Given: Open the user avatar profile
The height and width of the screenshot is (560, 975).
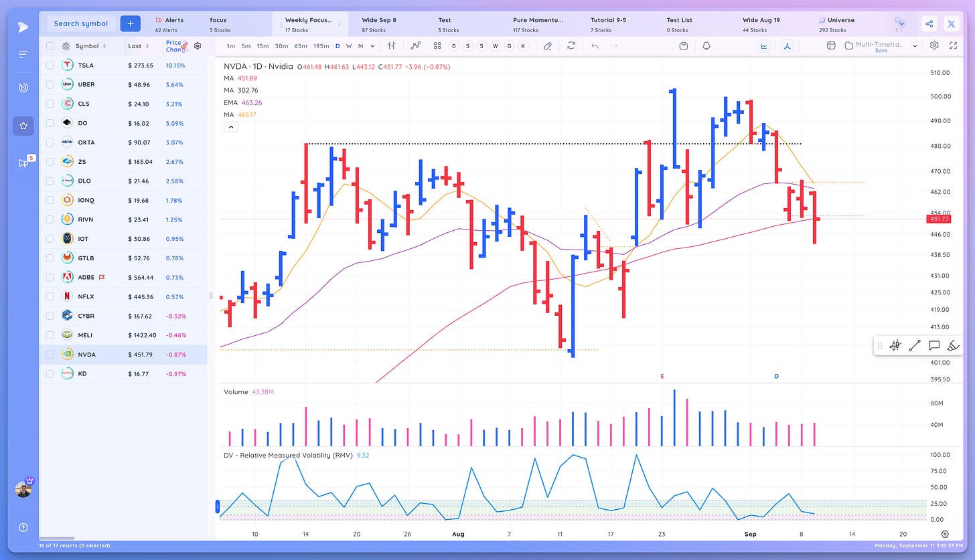Looking at the screenshot, I should click(x=23, y=489).
